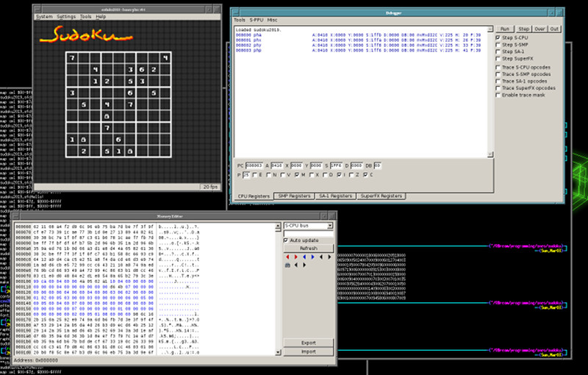588x375 pixels.
Task: Click the Step button in Debugger
Action: pos(523,29)
